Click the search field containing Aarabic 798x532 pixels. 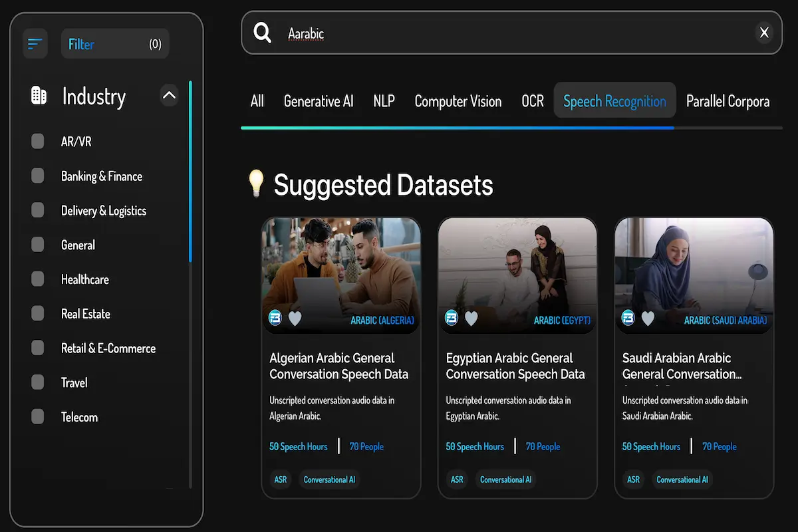click(511, 33)
